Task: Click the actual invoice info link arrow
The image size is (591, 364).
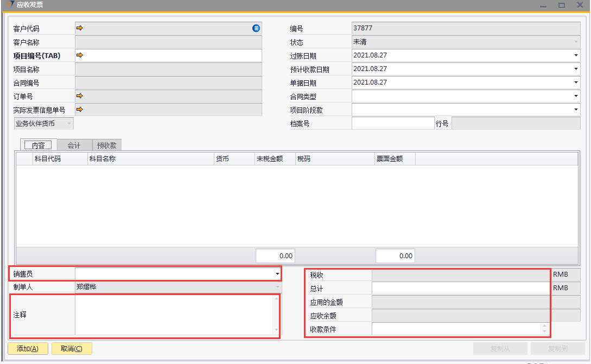Action: (x=80, y=110)
